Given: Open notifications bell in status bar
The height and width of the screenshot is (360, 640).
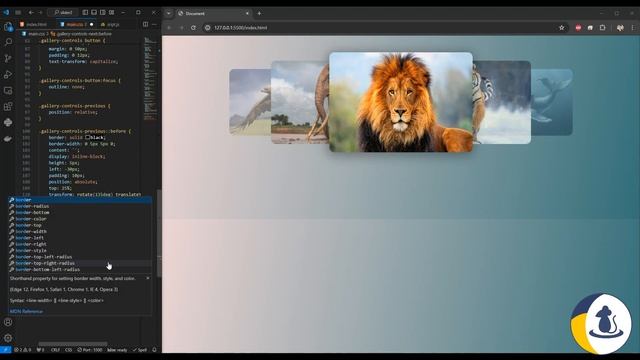Looking at the screenshot, I should pyautogui.click(x=154, y=350).
